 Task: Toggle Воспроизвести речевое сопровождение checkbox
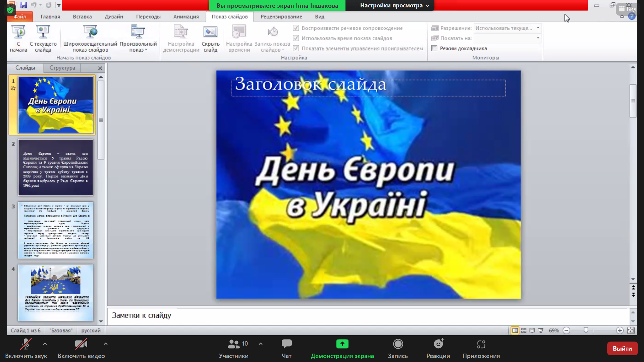[x=296, y=28]
